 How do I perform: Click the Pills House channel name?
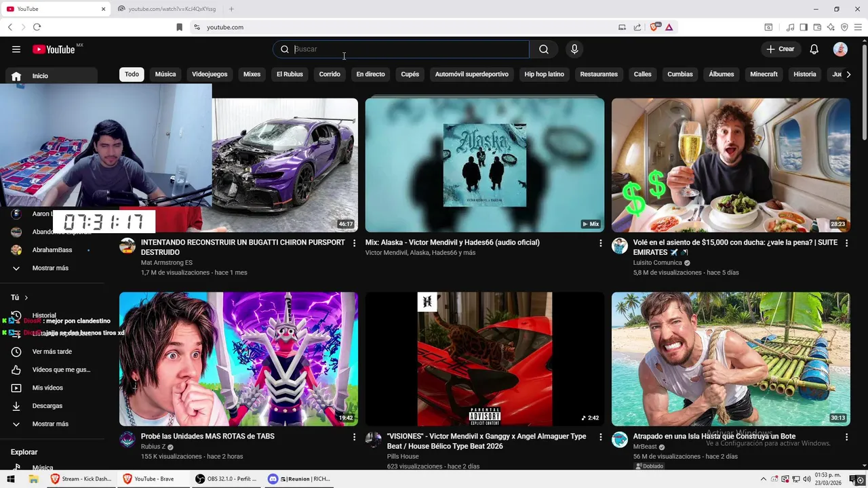click(403, 456)
